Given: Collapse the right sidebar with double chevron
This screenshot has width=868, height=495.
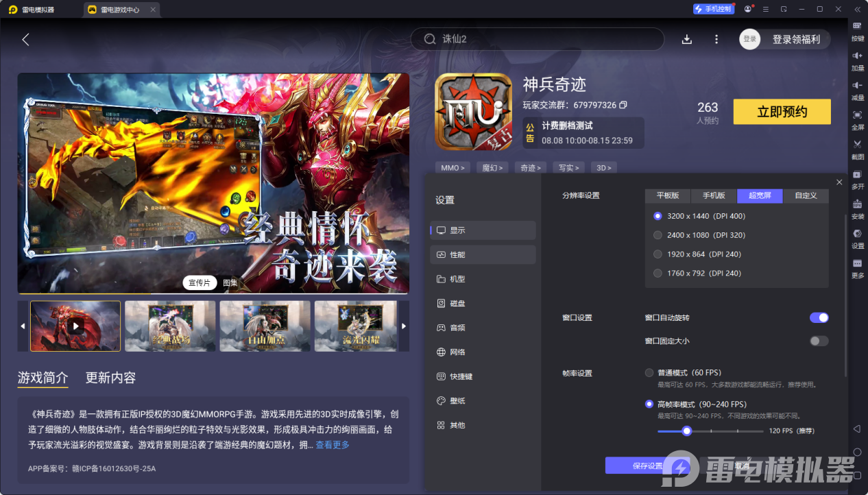Looking at the screenshot, I should (857, 9).
